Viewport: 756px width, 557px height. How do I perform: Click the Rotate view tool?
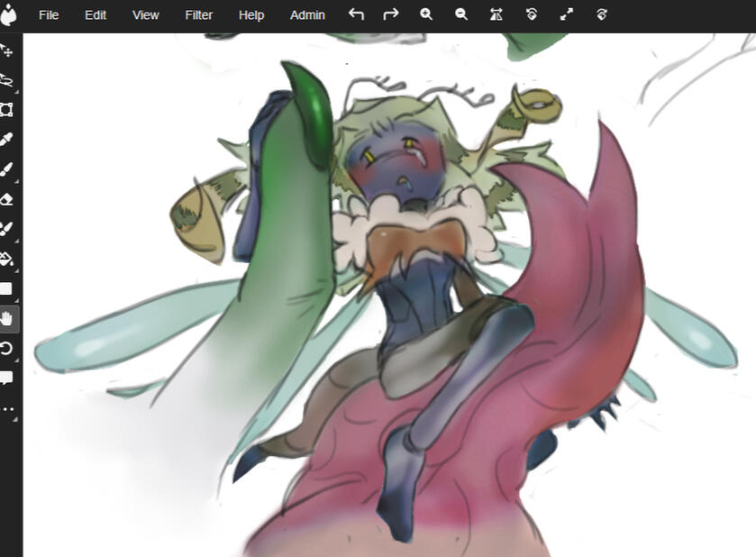(x=6, y=348)
